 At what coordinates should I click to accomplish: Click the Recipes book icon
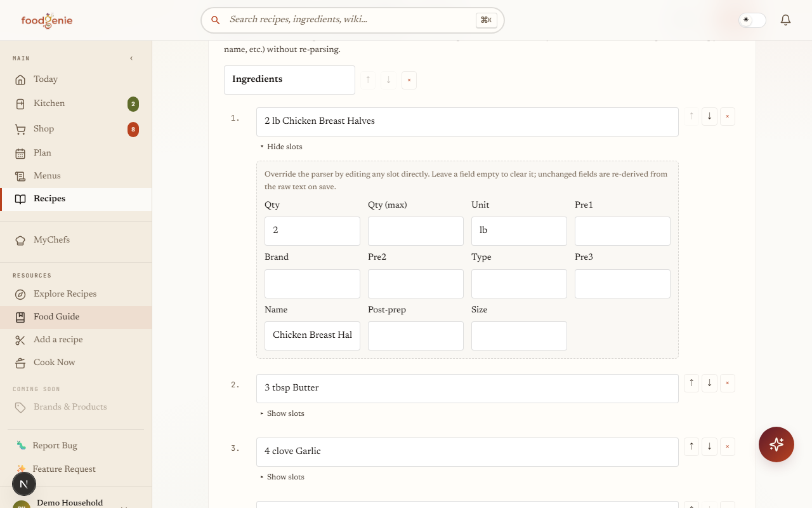point(20,199)
